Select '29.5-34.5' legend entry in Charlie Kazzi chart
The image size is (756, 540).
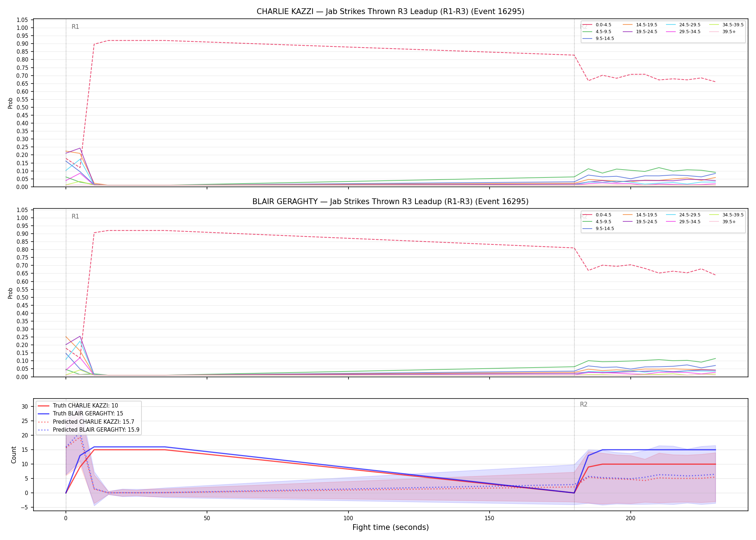click(x=683, y=32)
